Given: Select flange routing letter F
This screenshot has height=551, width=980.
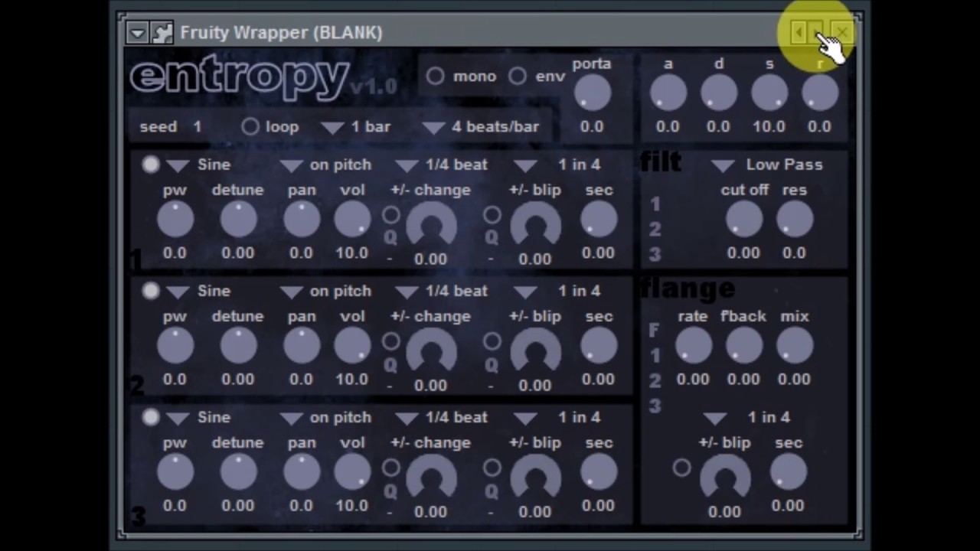Looking at the screenshot, I should 655,331.
